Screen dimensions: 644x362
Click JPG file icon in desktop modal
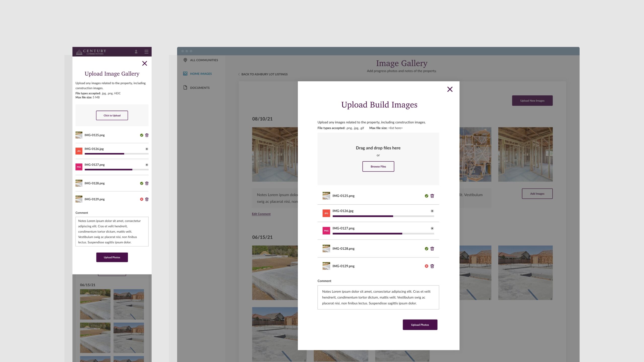(x=326, y=213)
